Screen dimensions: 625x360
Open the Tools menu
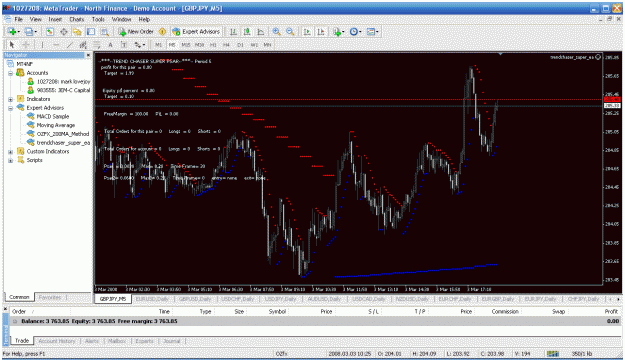(x=98, y=19)
